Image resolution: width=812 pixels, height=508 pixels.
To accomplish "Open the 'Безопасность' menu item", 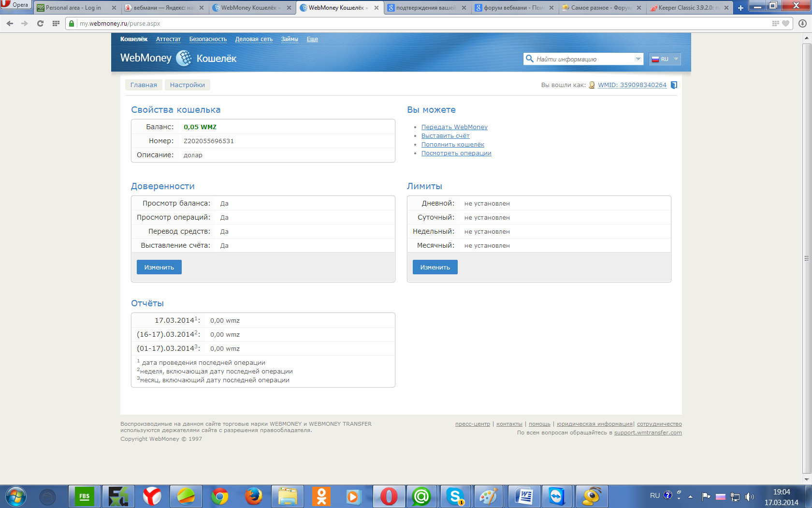I will coord(208,39).
